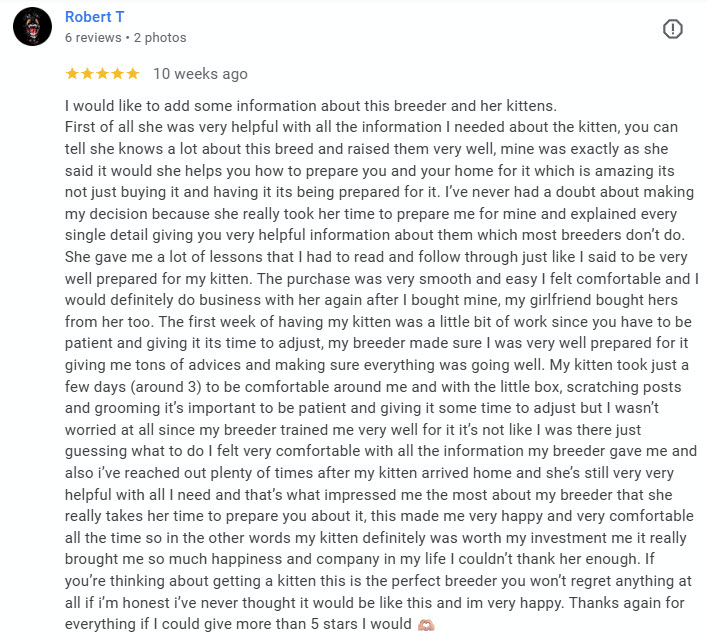The image size is (707, 640).
Task: Click the fourth yellow rating star
Action: click(117, 74)
